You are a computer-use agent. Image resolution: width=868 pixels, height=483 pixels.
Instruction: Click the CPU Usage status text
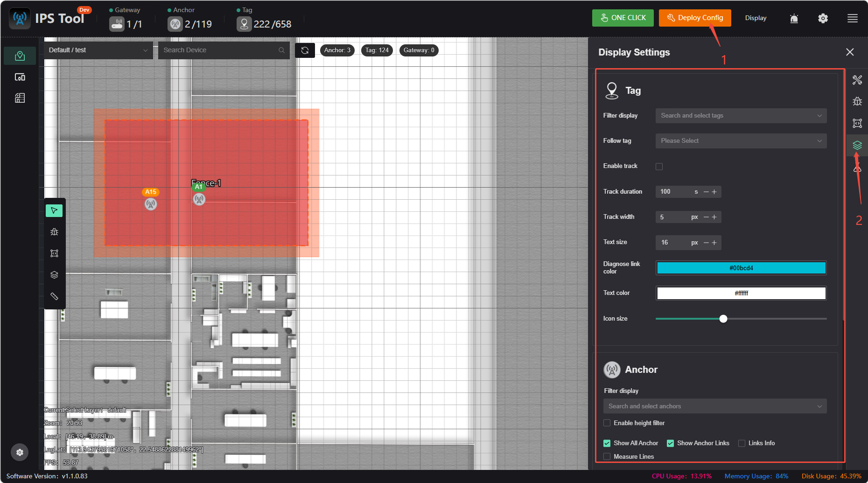point(682,476)
